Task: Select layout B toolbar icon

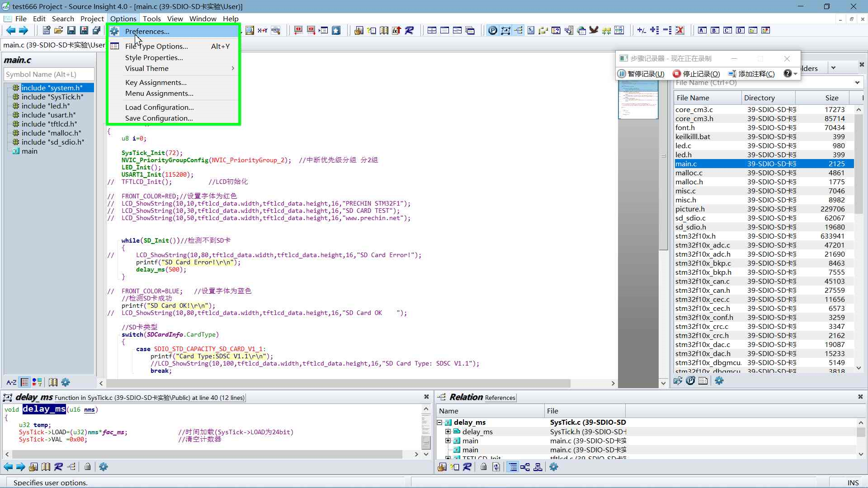Action: (715, 30)
